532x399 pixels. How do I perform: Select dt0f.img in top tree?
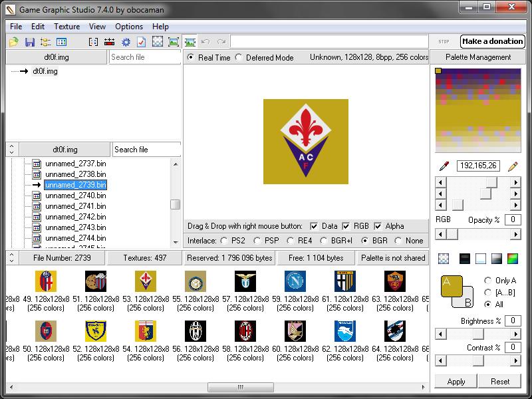pos(45,71)
